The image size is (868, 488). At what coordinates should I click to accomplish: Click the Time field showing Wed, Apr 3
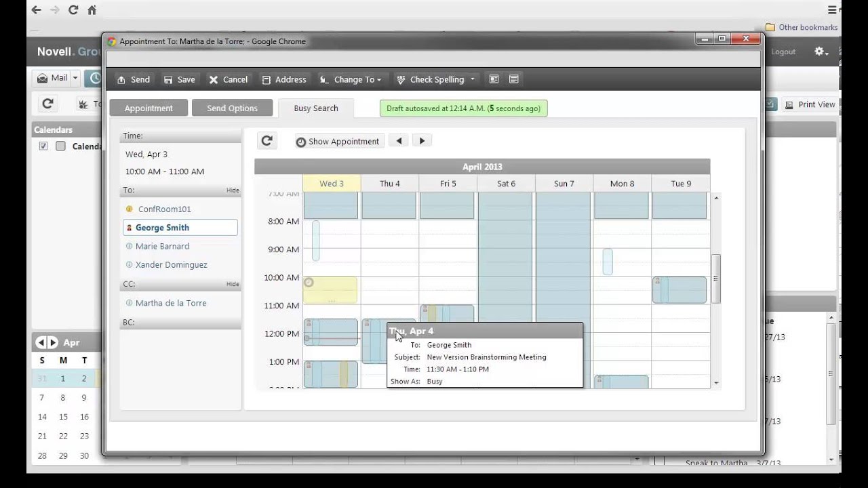146,155
